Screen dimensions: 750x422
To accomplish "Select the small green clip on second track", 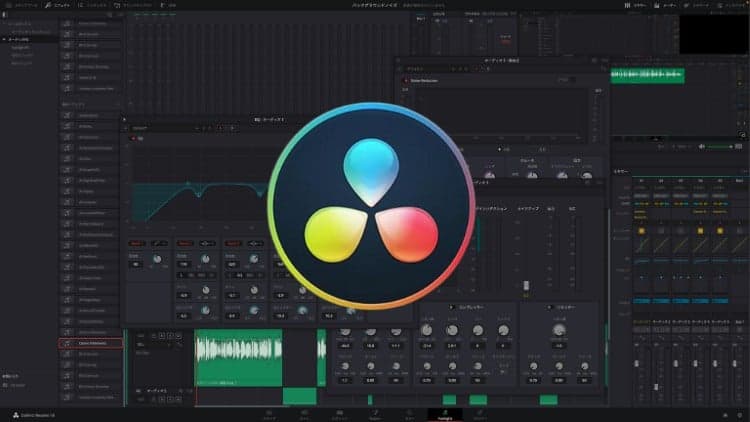I will tap(299, 396).
